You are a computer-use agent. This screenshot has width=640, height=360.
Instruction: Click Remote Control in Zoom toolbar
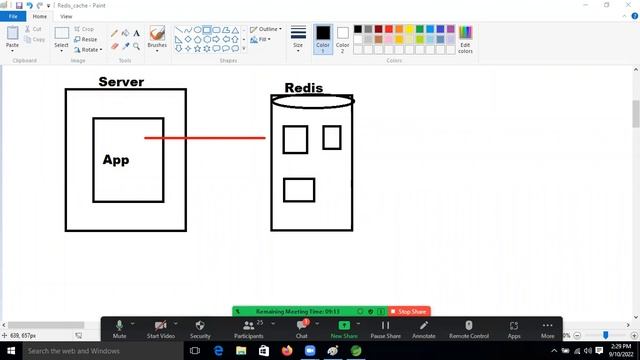tap(469, 329)
